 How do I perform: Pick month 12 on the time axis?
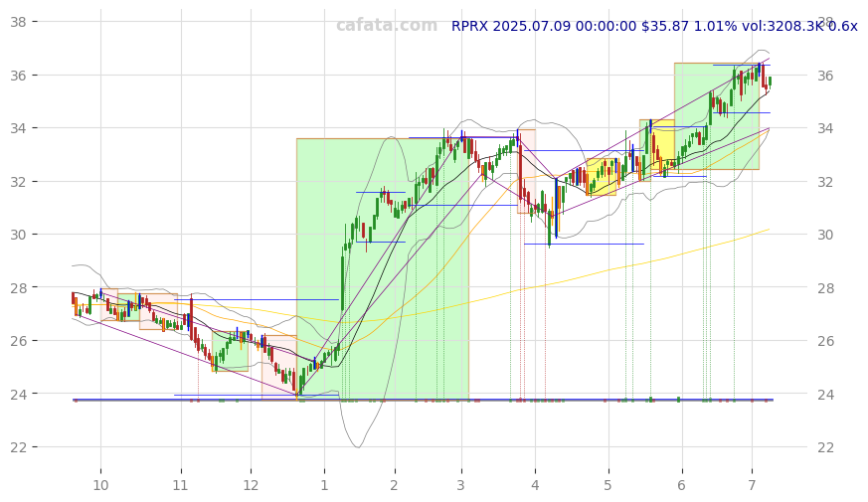tap(251, 485)
